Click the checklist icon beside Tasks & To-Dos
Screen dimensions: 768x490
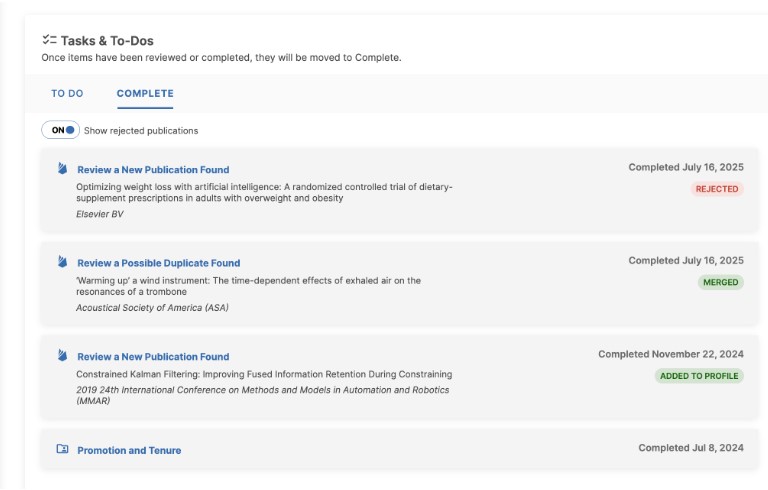tap(49, 40)
